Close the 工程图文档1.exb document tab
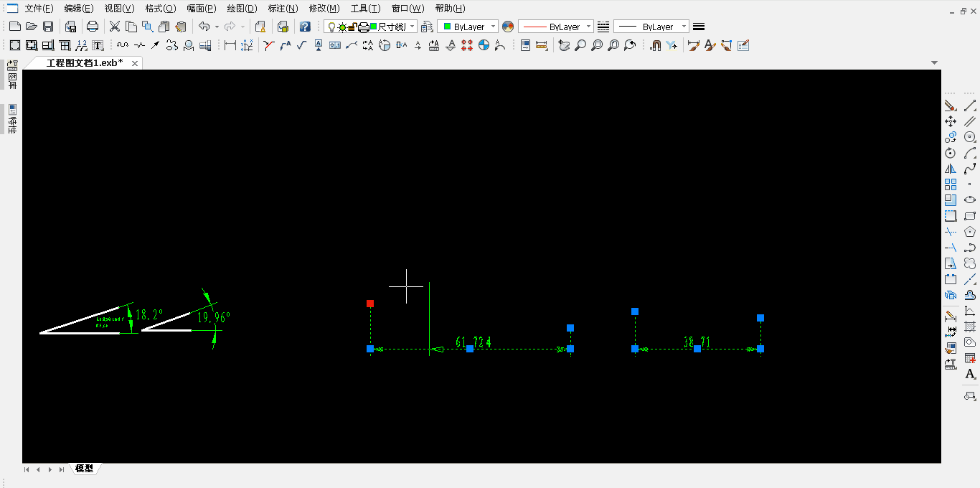Screen dimensions: 980x488 point(134,63)
